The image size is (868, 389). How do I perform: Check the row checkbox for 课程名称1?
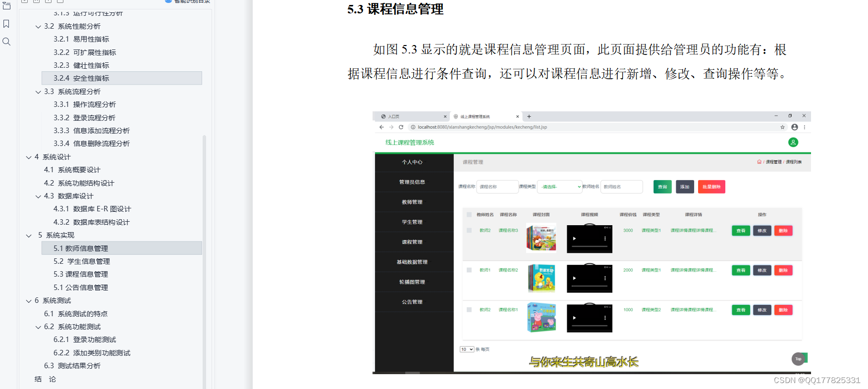469,310
